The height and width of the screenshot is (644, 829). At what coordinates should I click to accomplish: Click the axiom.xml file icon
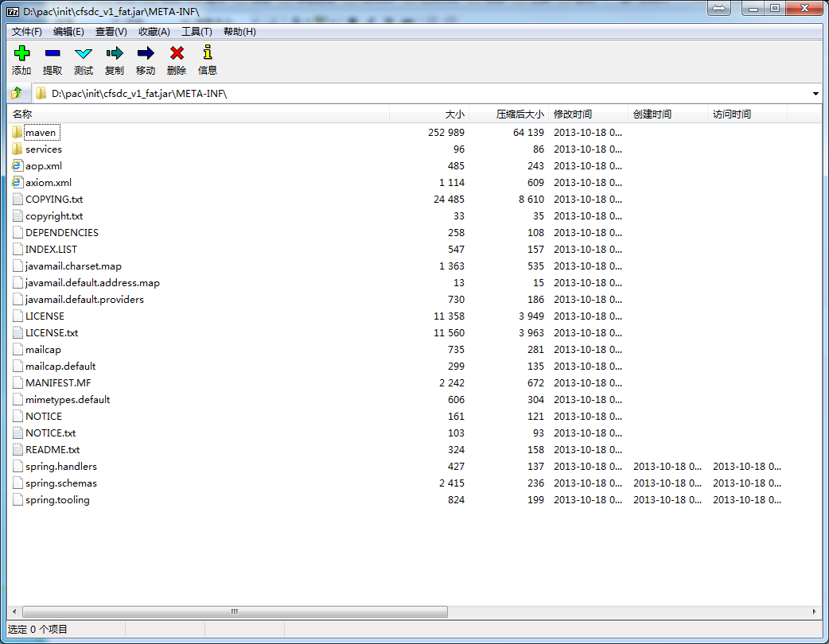click(x=17, y=182)
